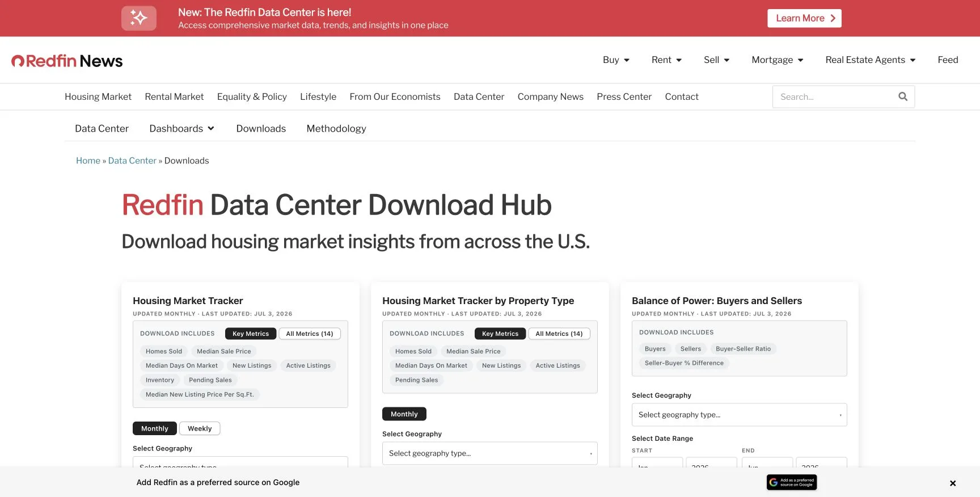Expand the Dashboards submenu

(181, 129)
